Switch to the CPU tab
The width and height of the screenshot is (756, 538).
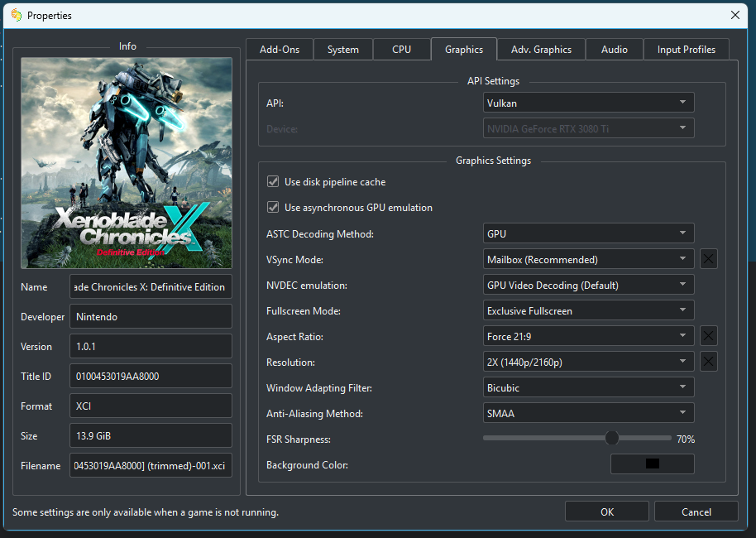coord(402,49)
